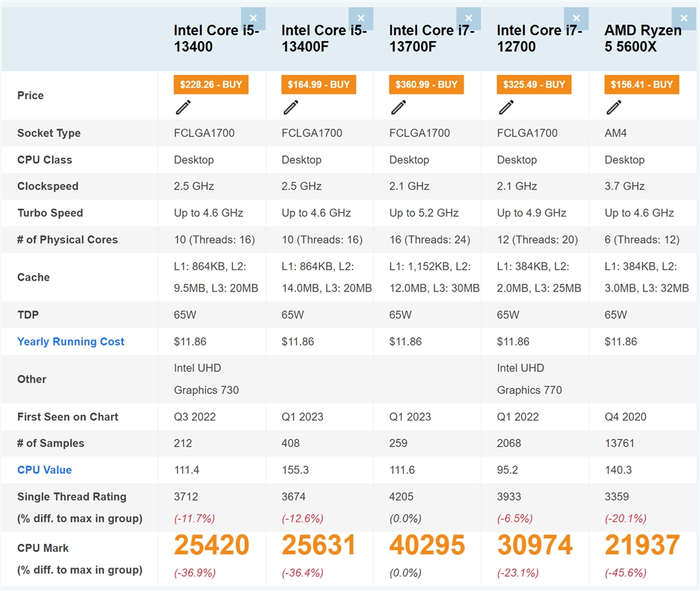Close the Intel Core i7-13700F column
The image size is (700, 591).
tap(469, 18)
